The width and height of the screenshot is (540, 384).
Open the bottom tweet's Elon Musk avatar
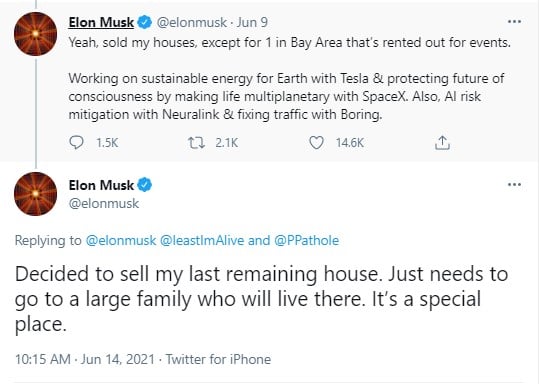[35, 194]
